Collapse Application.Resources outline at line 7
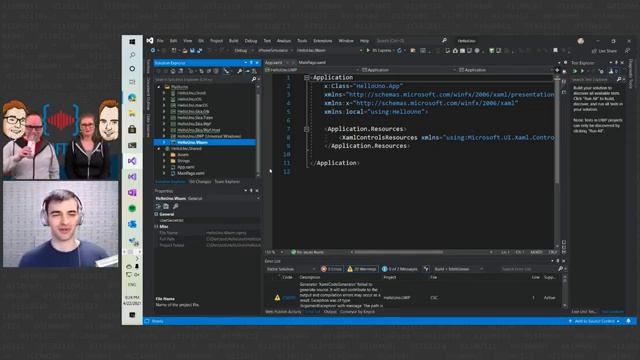640x360 pixels. pos(307,129)
